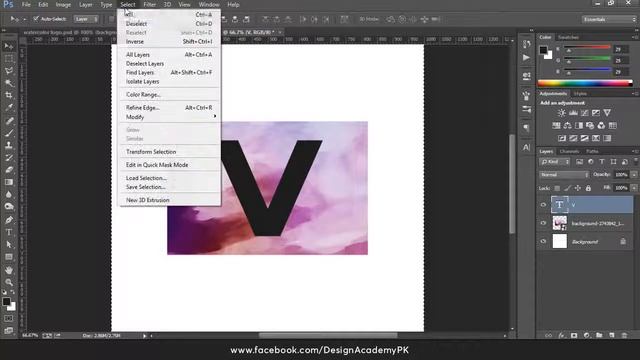Open the Filter menu
The width and height of the screenshot is (640, 360).
point(149,4)
